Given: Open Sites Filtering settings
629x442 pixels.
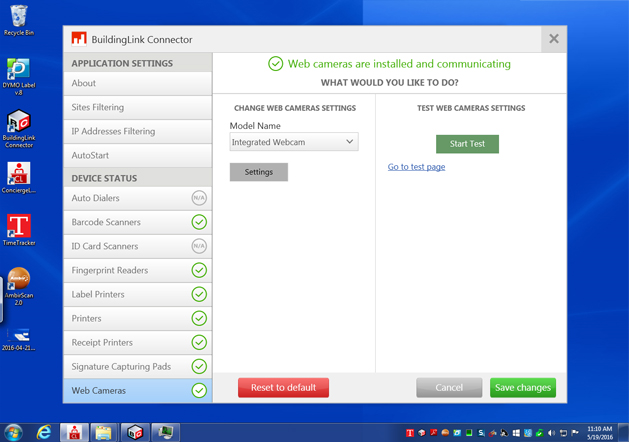Looking at the screenshot, I should (138, 107).
